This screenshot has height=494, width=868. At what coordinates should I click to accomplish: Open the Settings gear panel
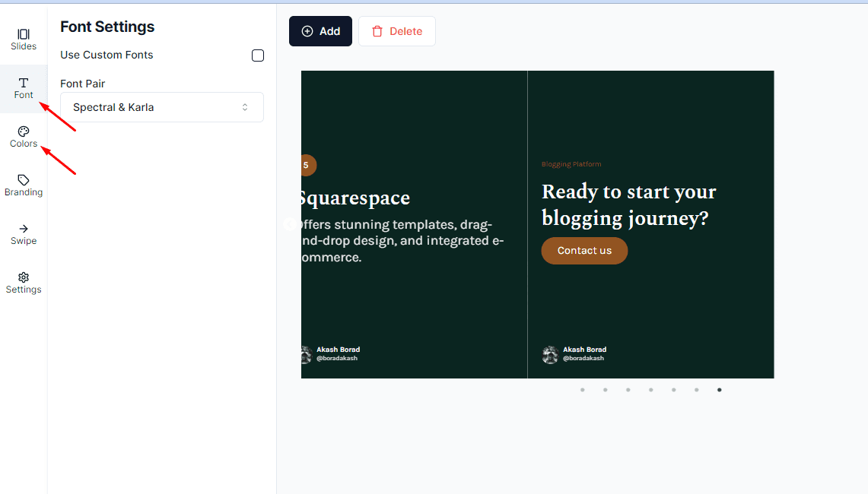pyautogui.click(x=24, y=283)
